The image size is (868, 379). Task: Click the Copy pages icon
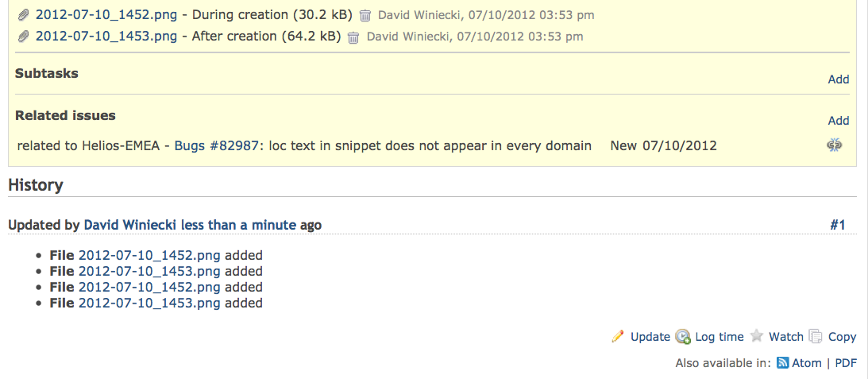click(815, 336)
